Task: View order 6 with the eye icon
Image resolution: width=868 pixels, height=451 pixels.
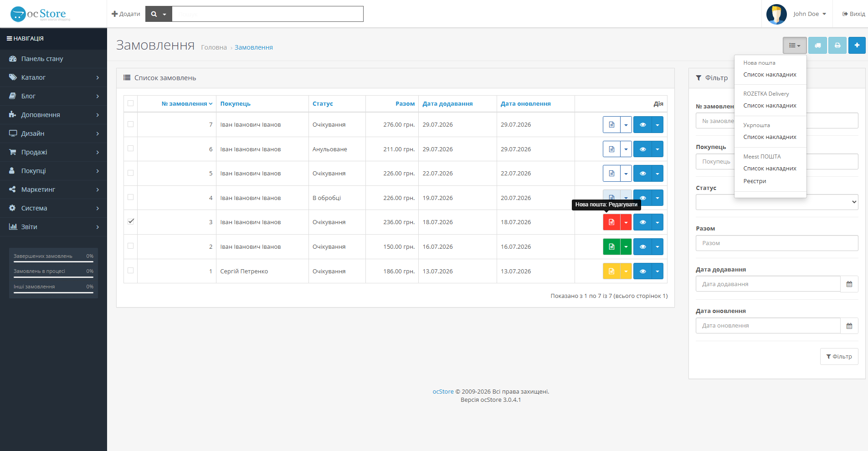Action: [x=642, y=149]
